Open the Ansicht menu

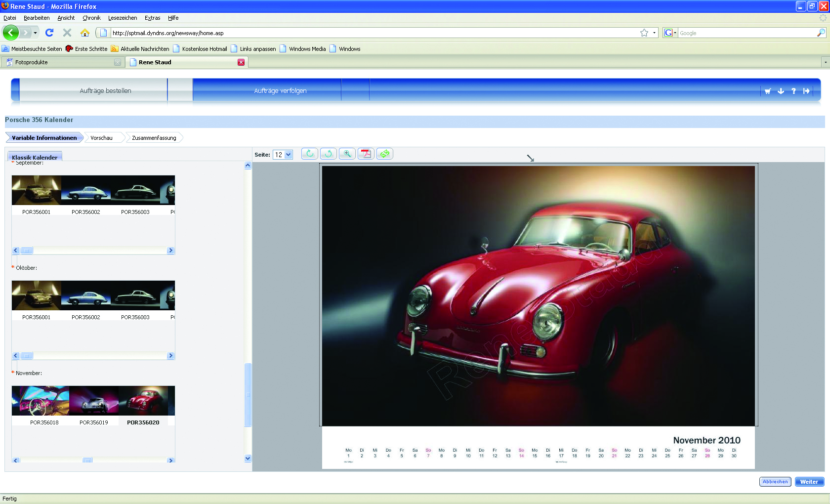(x=66, y=18)
